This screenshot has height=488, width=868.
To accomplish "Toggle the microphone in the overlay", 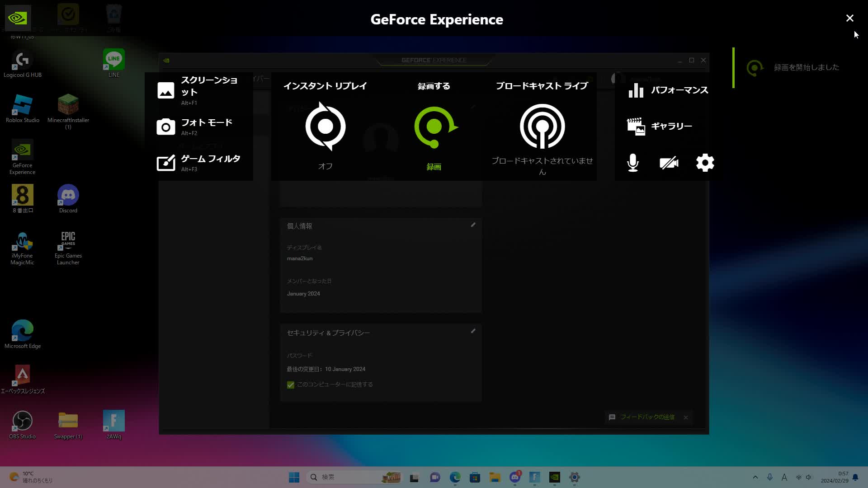I will point(633,163).
